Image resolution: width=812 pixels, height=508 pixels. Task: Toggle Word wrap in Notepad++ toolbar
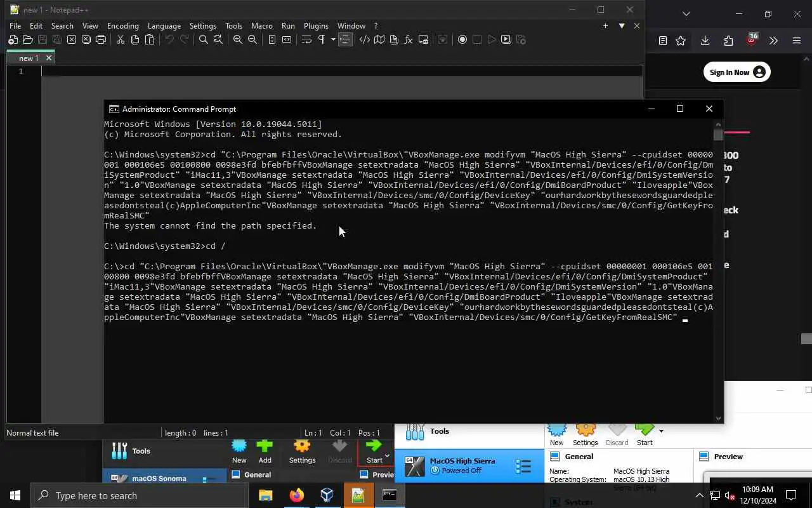pyautogui.click(x=306, y=39)
